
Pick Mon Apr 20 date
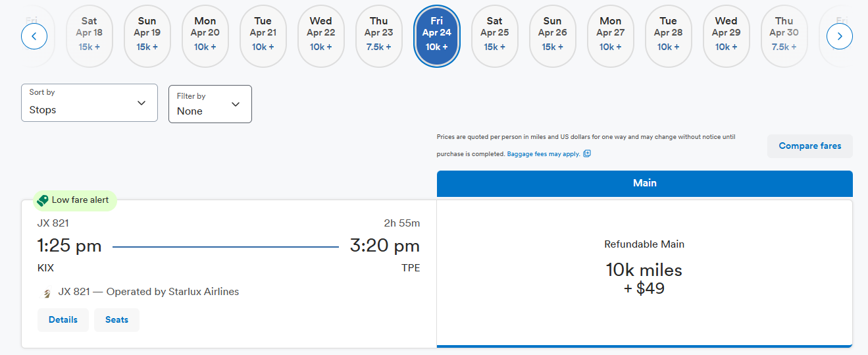pos(205,36)
